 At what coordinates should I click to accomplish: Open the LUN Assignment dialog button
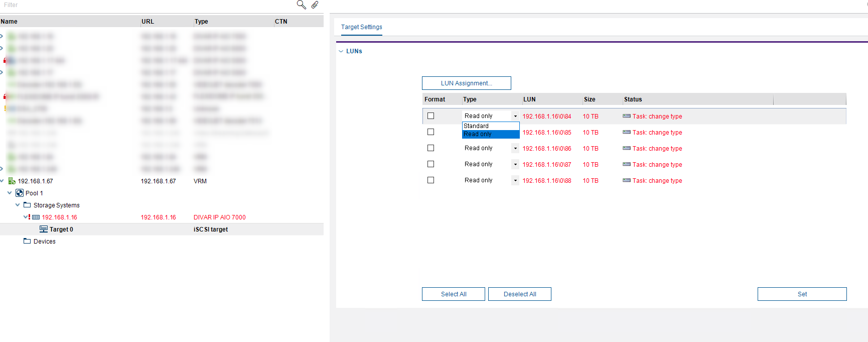point(466,83)
